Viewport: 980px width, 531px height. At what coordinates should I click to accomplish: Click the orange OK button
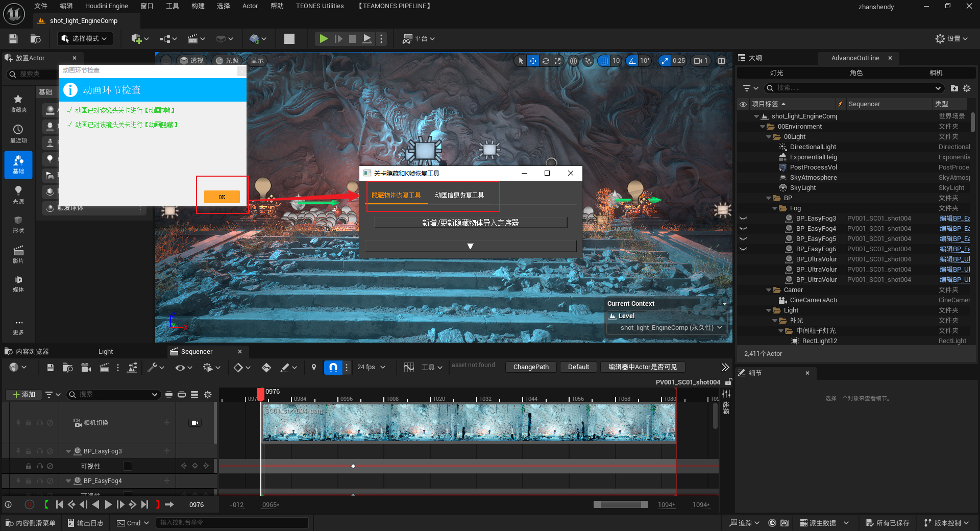point(222,197)
